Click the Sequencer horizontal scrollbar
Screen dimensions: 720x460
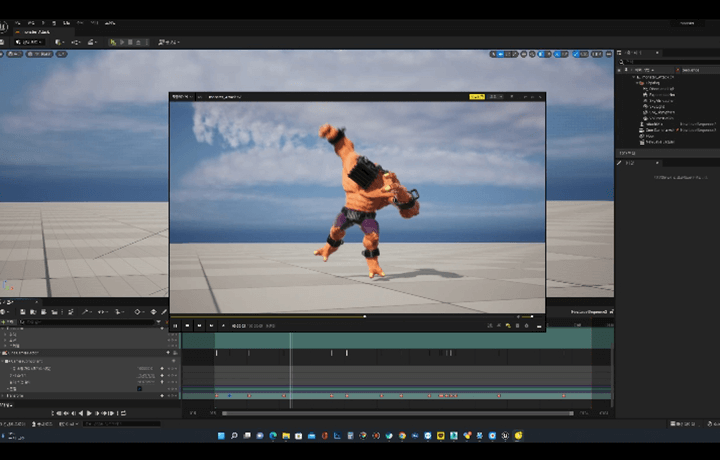click(398, 413)
